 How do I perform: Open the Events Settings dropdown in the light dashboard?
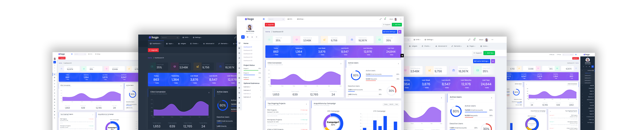390,32
